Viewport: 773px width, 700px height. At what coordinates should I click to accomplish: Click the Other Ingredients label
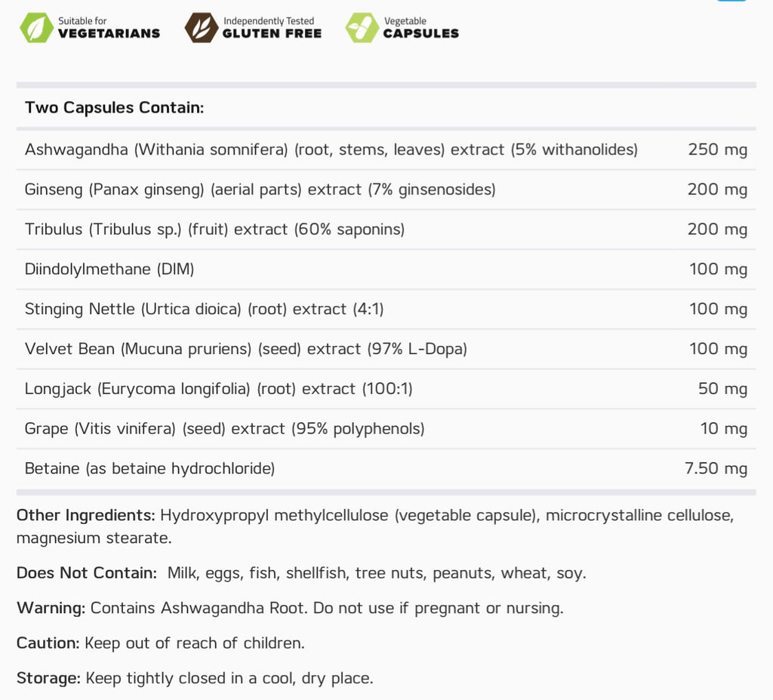[x=86, y=515]
